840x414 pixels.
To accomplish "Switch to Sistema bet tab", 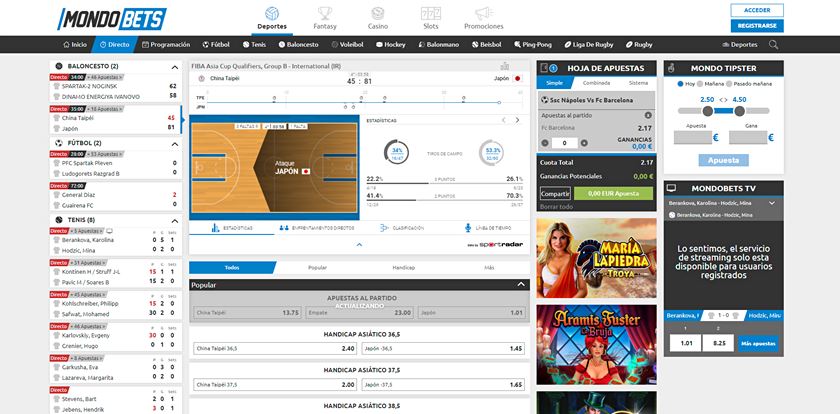I will pyautogui.click(x=638, y=83).
